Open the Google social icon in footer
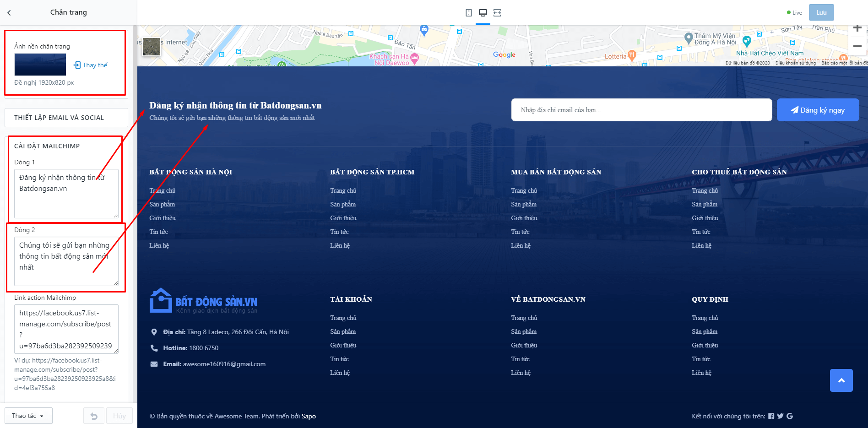Screen dimensions: 868x428 [790, 416]
